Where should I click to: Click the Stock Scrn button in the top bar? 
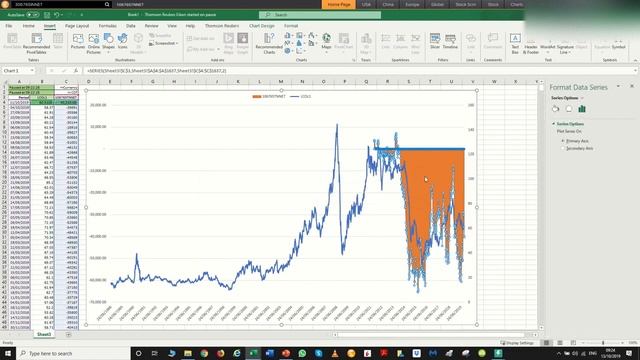[466, 4]
